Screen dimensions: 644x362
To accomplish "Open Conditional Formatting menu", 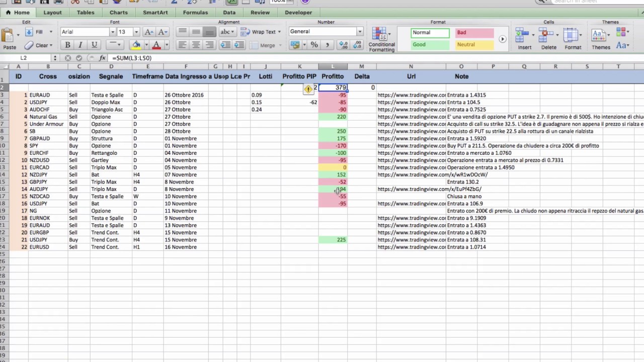I will coord(382,40).
